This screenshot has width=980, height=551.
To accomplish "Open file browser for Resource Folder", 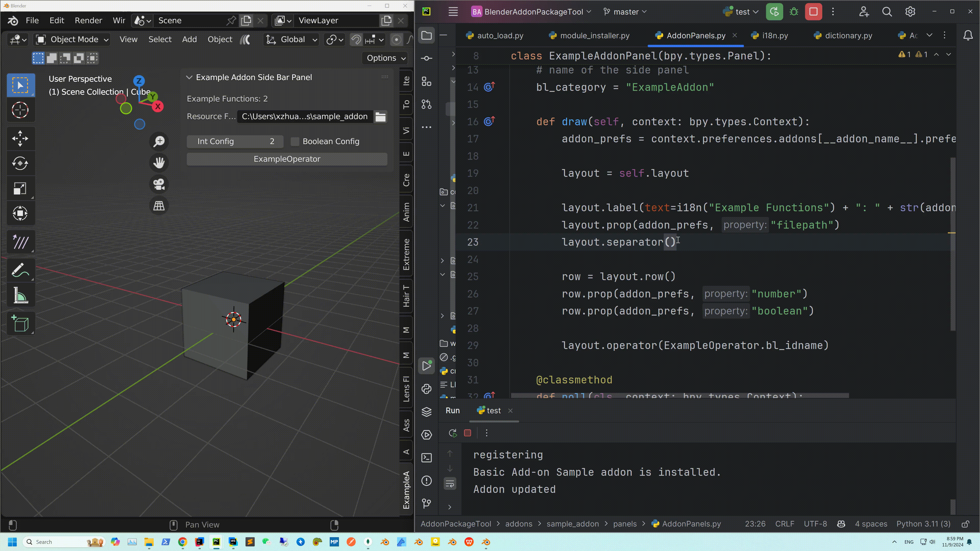I will point(381,117).
